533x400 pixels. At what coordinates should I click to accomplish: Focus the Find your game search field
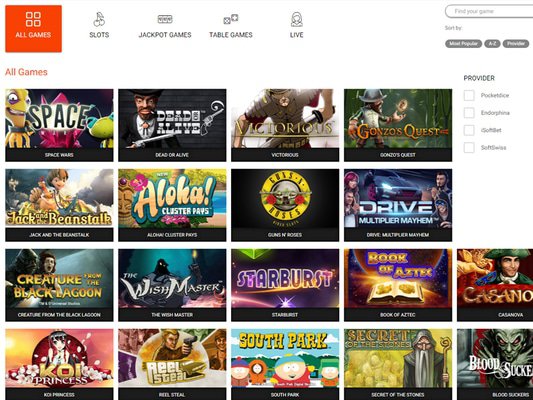489,11
